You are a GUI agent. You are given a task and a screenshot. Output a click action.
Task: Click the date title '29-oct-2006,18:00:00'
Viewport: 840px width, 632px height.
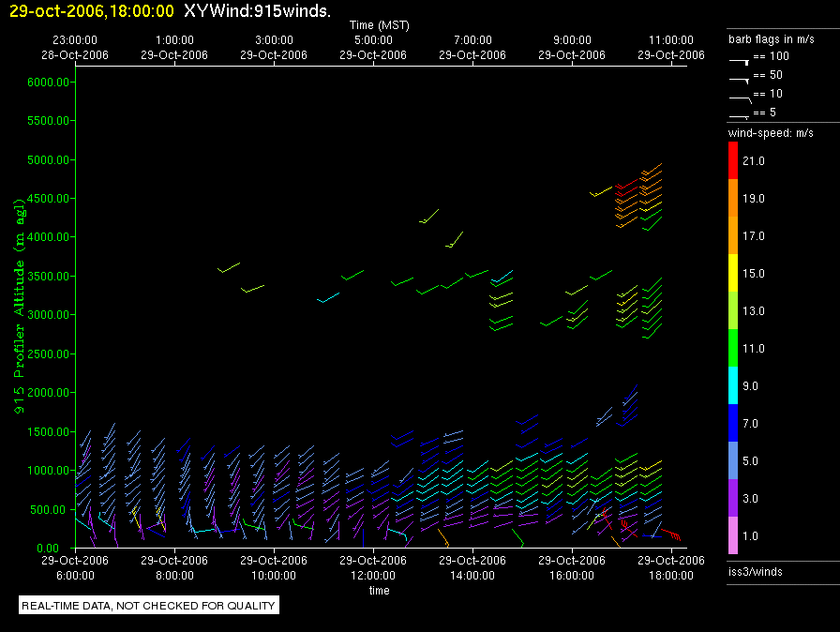coord(92,10)
